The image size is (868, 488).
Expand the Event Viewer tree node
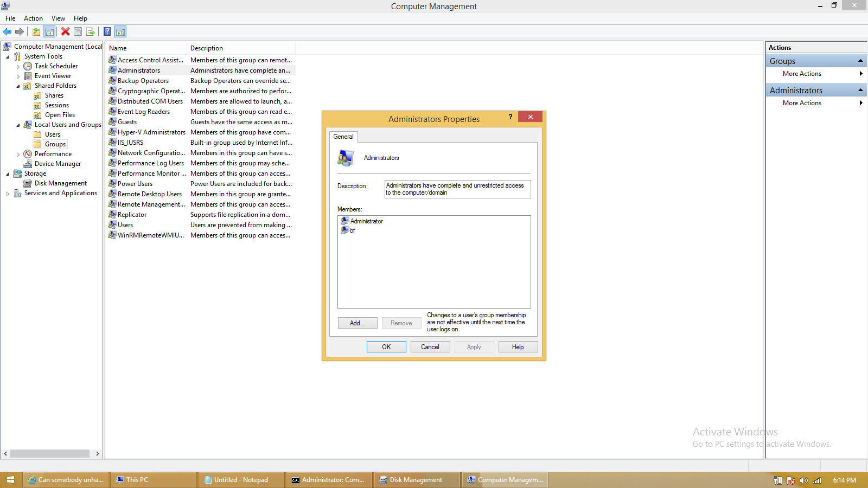(x=18, y=76)
